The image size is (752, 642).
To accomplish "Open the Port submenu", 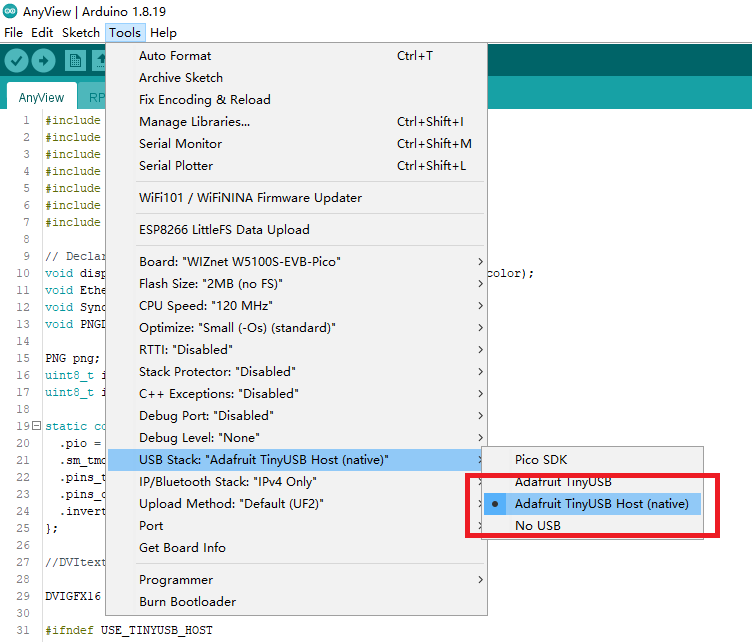I will point(296,526).
